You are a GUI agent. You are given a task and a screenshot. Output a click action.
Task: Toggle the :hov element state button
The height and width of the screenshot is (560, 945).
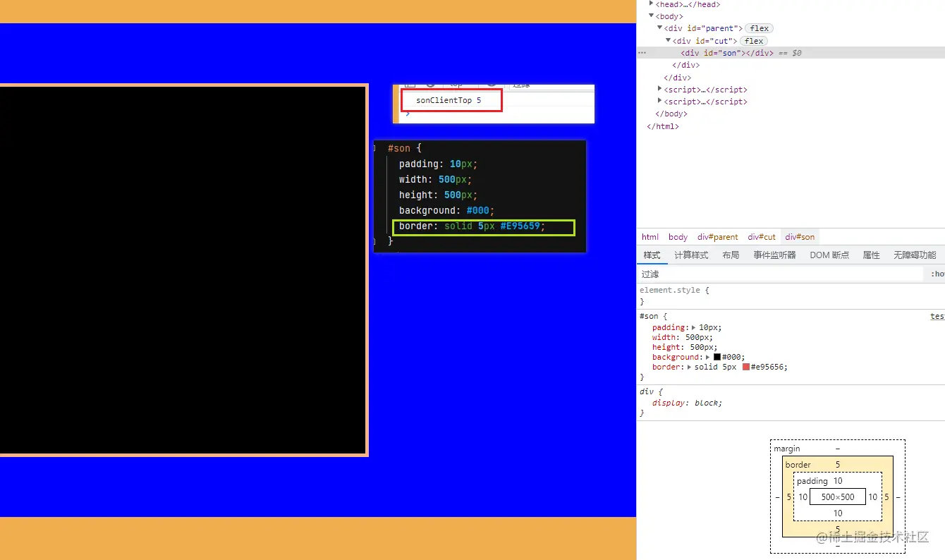pos(937,274)
